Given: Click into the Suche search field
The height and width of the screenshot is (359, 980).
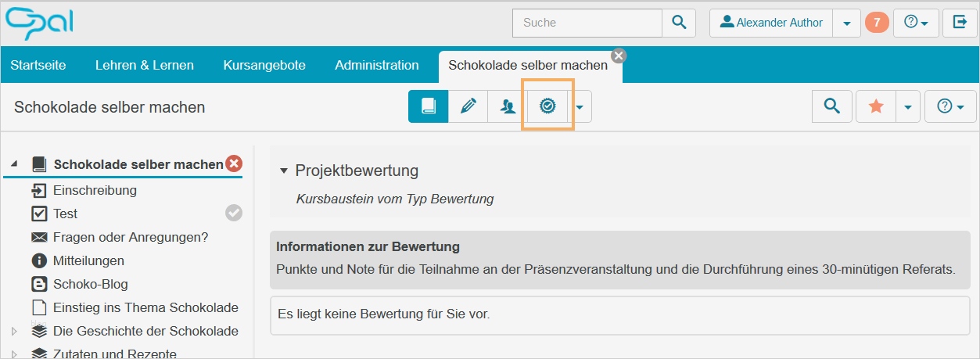Looking at the screenshot, I should (x=587, y=23).
